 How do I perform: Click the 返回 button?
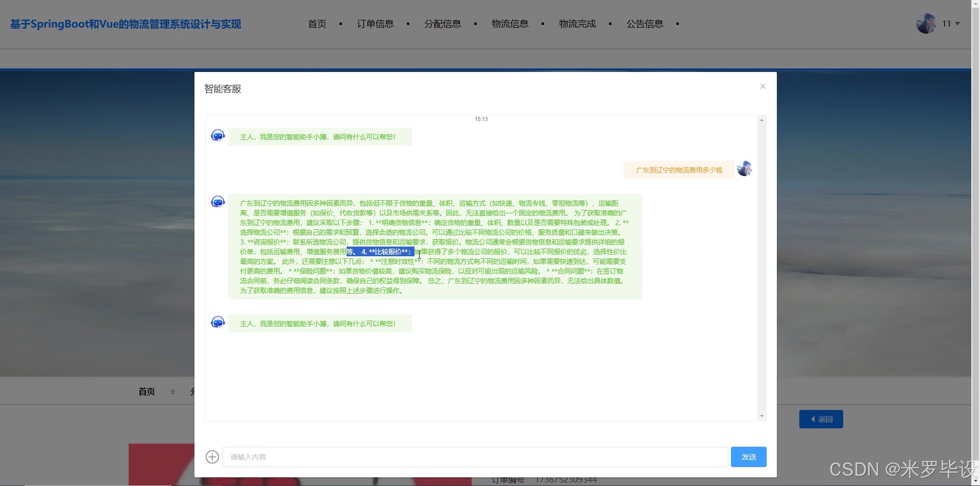click(x=821, y=419)
